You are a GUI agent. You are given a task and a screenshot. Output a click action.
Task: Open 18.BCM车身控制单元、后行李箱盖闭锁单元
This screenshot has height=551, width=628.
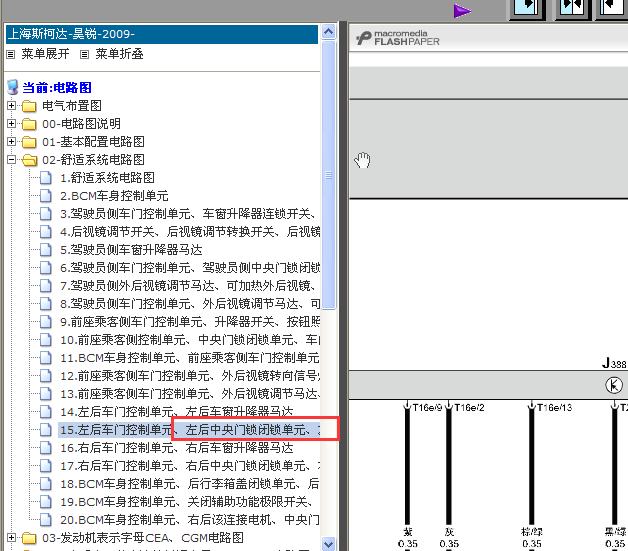point(190,484)
